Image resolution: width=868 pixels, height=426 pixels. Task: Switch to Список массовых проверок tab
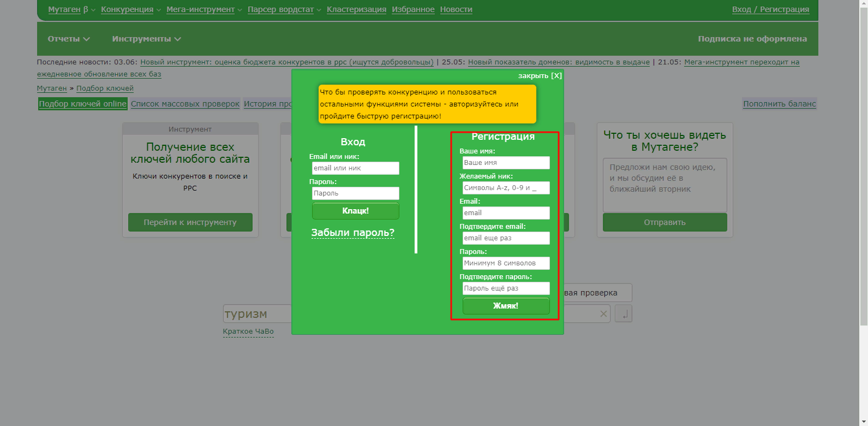[185, 104]
